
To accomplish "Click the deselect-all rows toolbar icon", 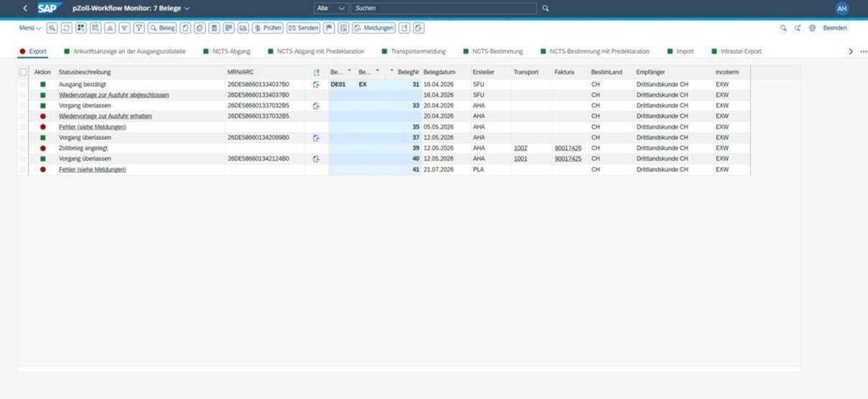I will coord(95,28).
